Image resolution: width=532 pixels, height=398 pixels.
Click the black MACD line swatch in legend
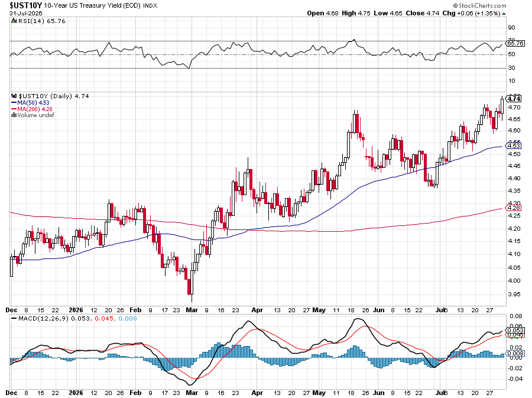pos(14,319)
